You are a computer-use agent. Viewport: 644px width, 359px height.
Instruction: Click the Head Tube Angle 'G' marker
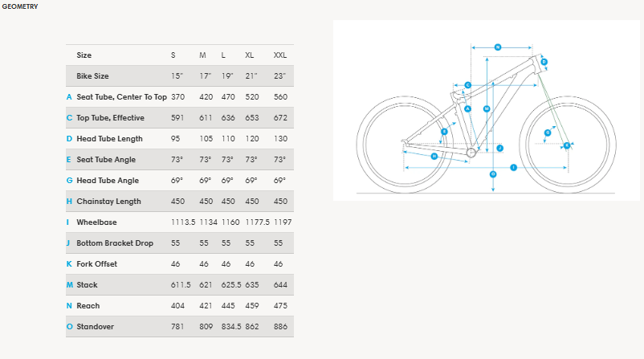coord(548,132)
